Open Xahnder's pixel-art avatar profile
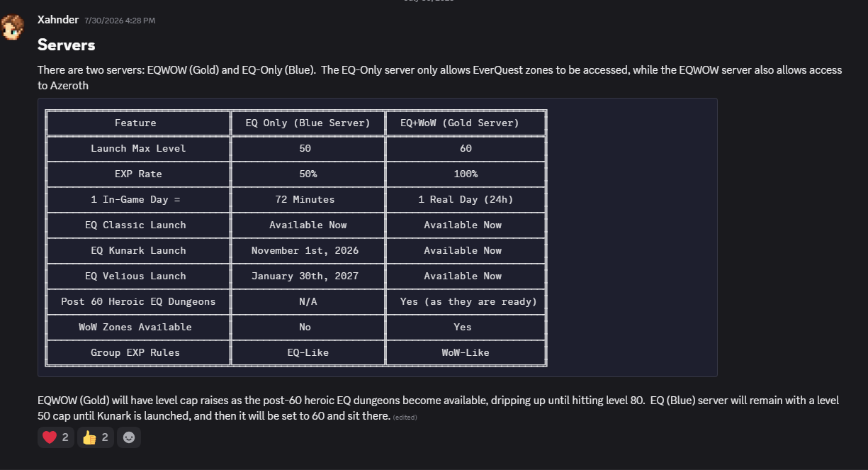The height and width of the screenshot is (470, 868). [x=13, y=26]
